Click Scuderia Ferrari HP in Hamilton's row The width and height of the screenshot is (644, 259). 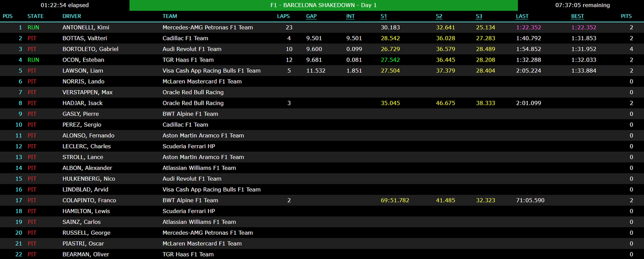click(x=189, y=212)
